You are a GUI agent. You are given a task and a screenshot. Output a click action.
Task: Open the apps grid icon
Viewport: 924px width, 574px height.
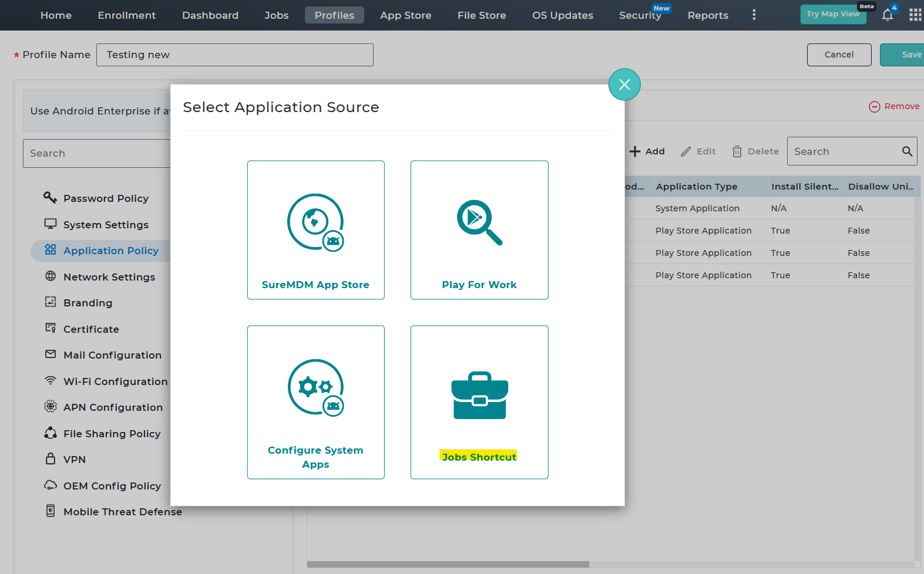point(915,15)
